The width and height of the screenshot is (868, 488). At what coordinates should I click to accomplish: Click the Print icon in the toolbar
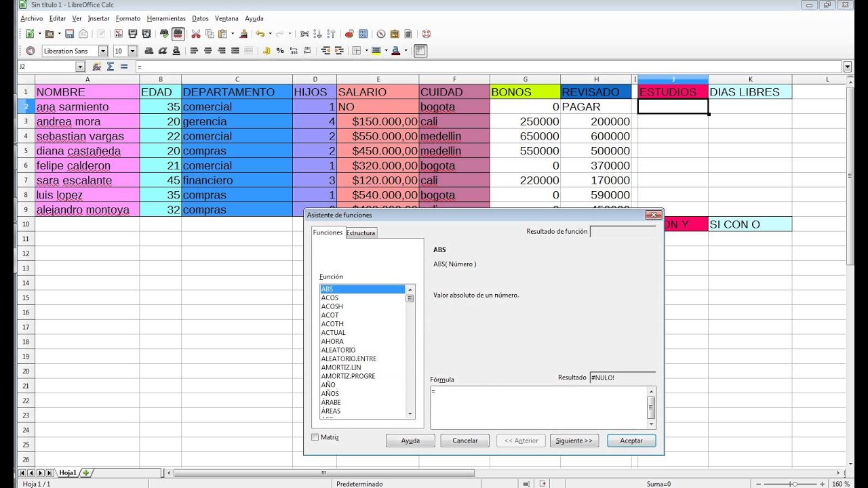(133, 34)
